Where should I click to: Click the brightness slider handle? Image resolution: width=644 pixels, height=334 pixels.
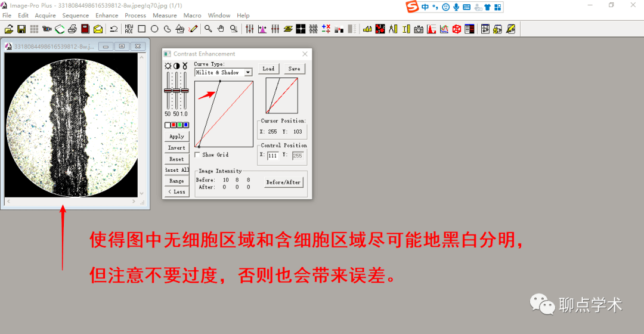click(x=168, y=91)
